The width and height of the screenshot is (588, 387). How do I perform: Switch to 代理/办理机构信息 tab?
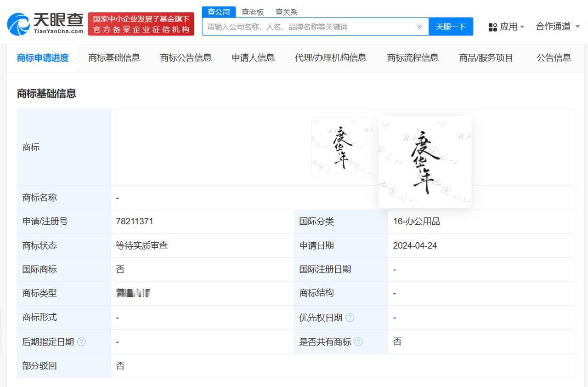click(331, 58)
